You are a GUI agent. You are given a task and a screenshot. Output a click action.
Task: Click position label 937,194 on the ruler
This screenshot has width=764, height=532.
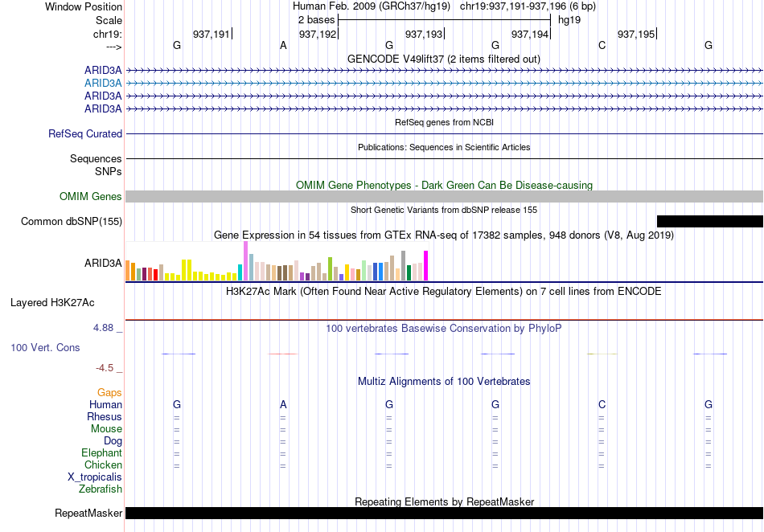[x=530, y=34]
